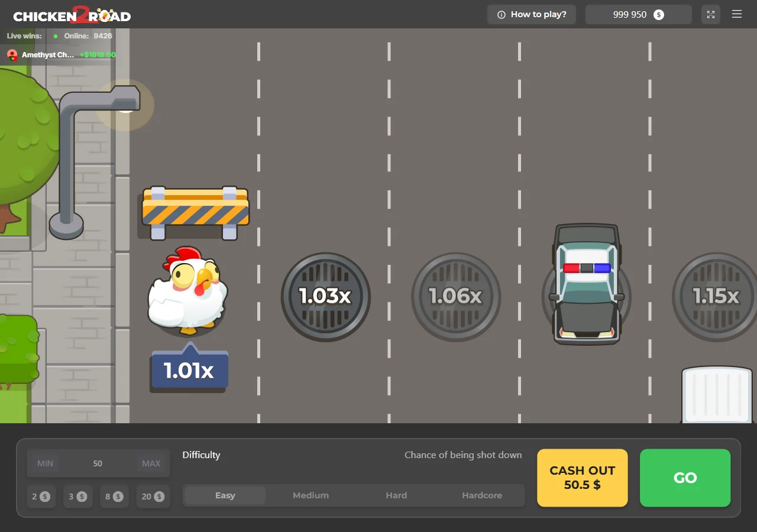
Task: Click the Difficulty label
Action: tap(201, 455)
